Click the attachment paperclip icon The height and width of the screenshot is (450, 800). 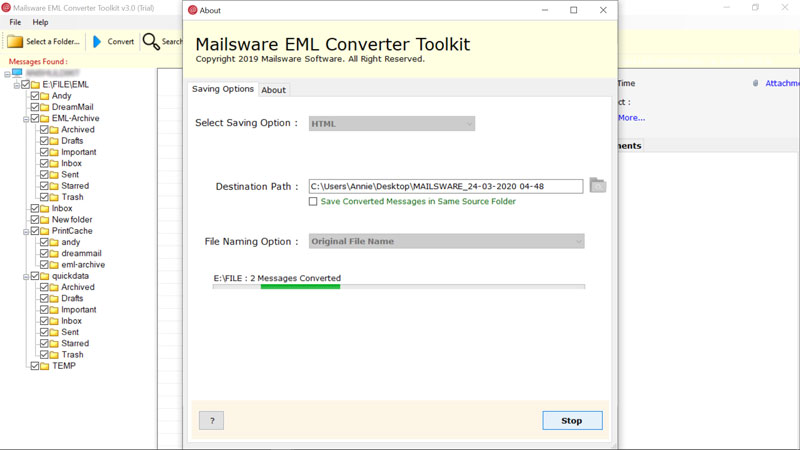point(755,83)
